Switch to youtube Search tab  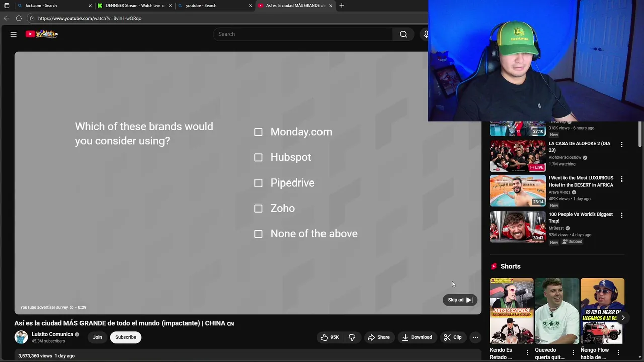tap(215, 6)
